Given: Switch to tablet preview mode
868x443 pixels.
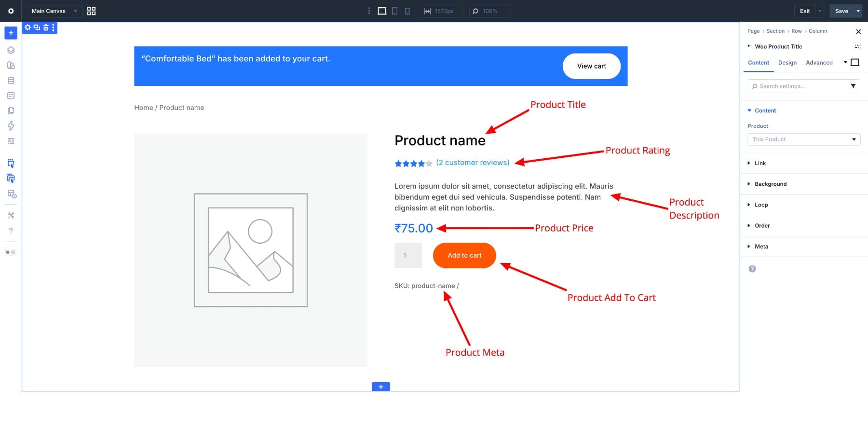Looking at the screenshot, I should 395,11.
